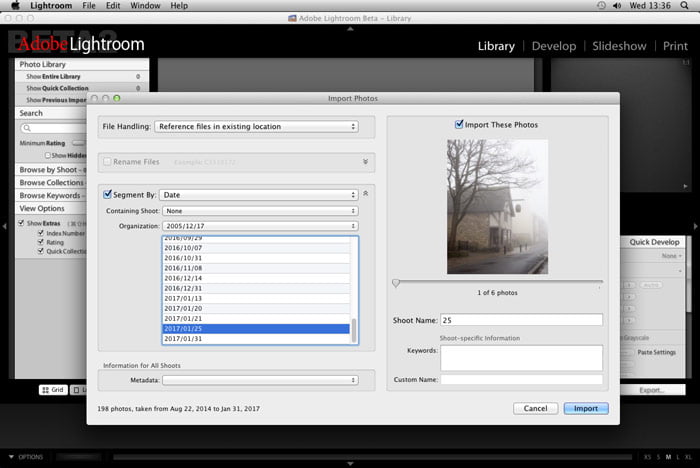Toggle Show Hidden checkbox

coord(47,155)
